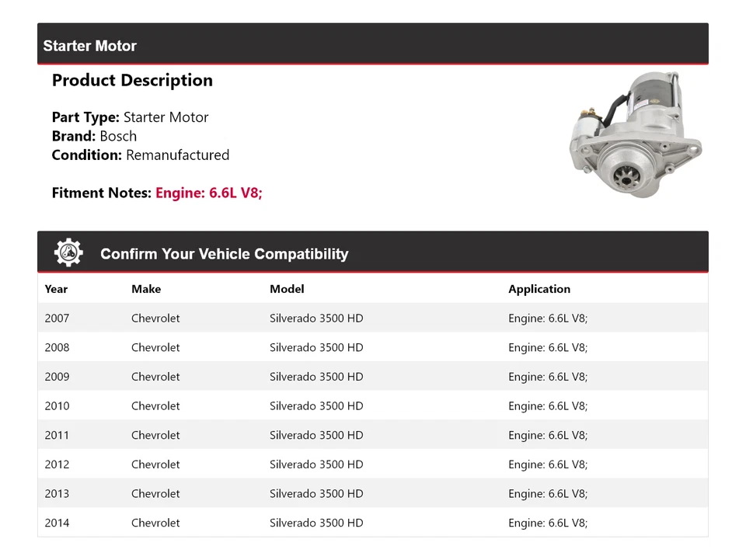Sort the table by Year column
Image resolution: width=746 pixels, height=560 pixels.
click(x=56, y=289)
